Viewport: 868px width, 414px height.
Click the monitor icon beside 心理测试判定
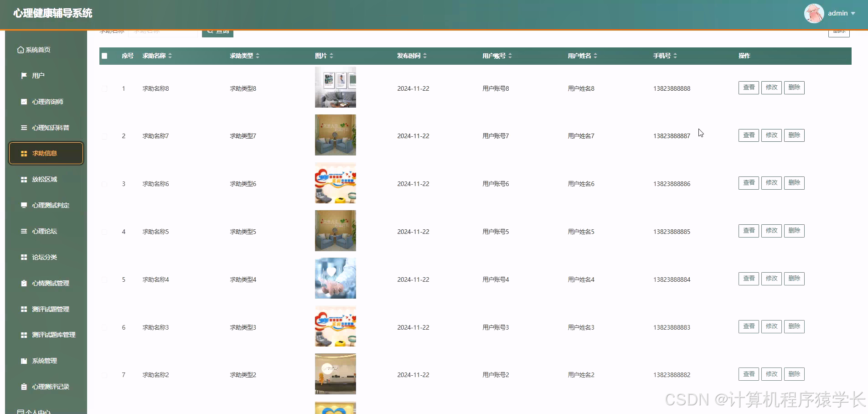tap(24, 205)
